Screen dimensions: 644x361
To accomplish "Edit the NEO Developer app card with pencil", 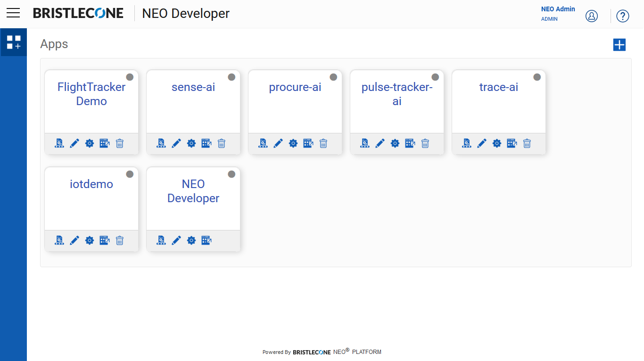I will pyautogui.click(x=176, y=240).
